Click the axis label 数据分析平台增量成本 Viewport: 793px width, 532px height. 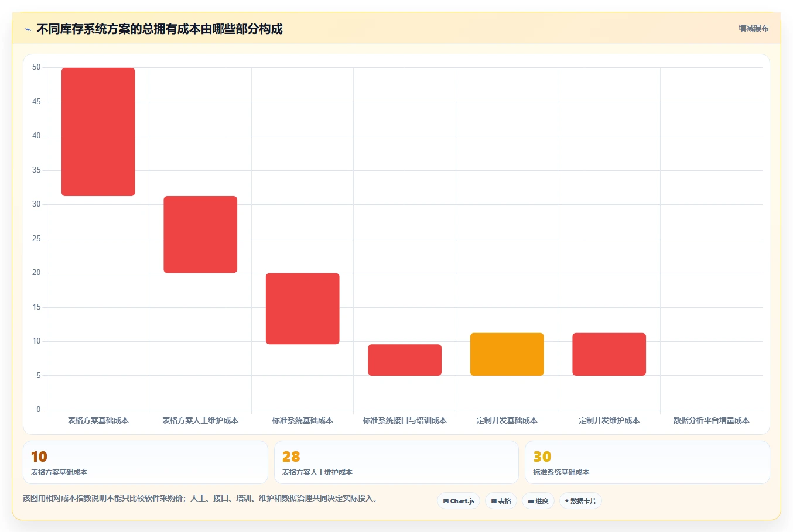coord(712,420)
